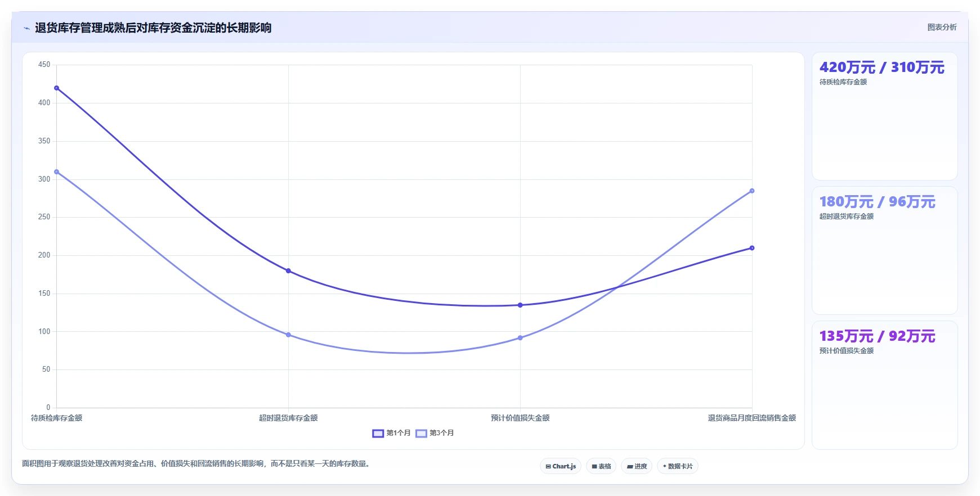Click the 数据卡片 tag
980x496 pixels.
(x=678, y=466)
